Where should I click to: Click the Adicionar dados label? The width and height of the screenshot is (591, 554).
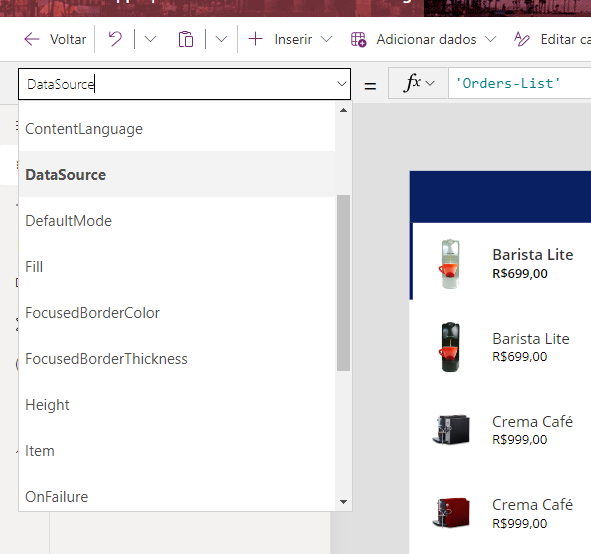(x=426, y=39)
